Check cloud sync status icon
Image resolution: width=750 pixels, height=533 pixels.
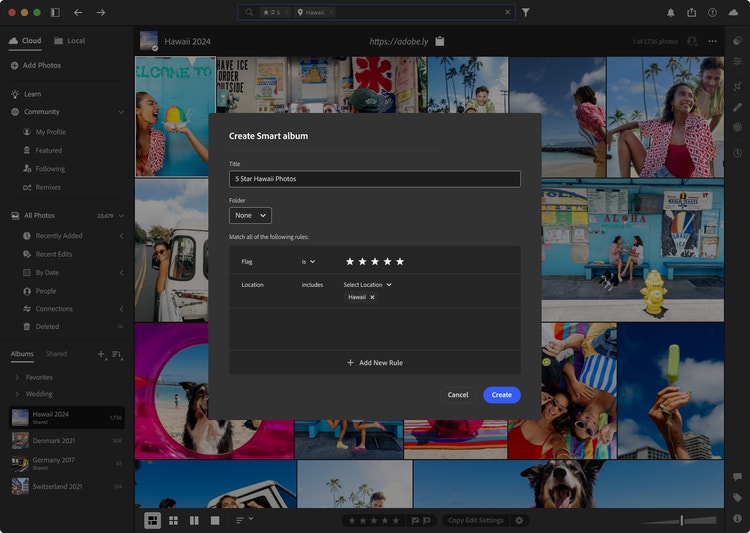[x=733, y=12]
